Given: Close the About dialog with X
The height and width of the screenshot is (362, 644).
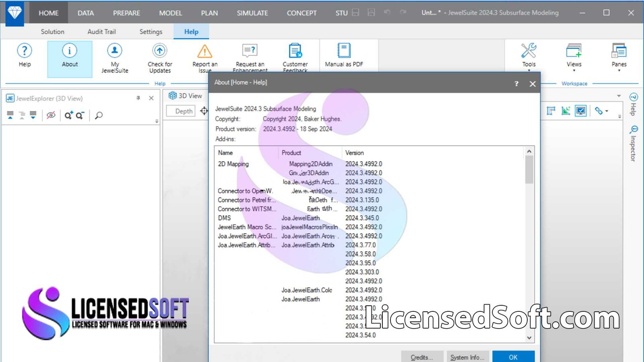Looking at the screenshot, I should coord(533,84).
